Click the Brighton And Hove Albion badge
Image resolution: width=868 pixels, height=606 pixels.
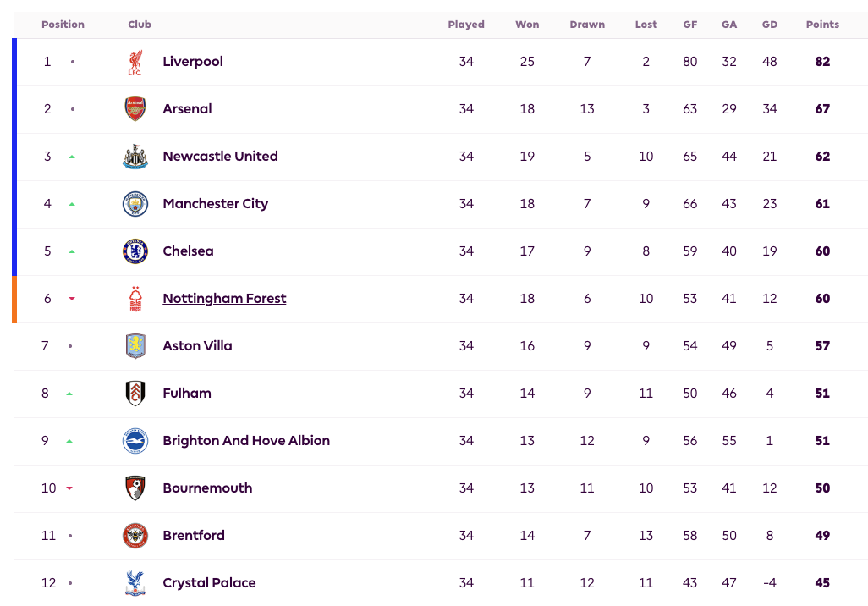click(135, 441)
